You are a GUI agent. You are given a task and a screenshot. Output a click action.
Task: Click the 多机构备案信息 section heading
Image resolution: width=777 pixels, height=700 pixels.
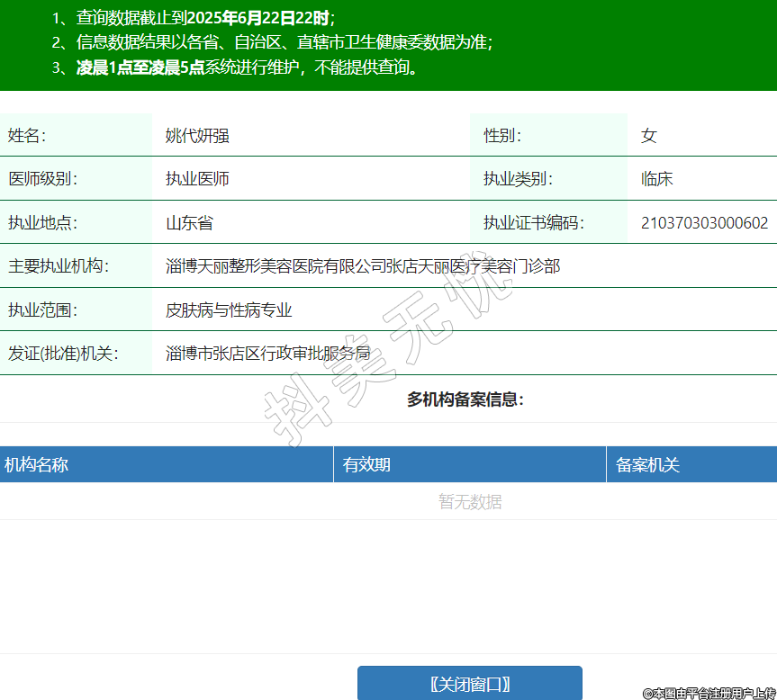[465, 399]
